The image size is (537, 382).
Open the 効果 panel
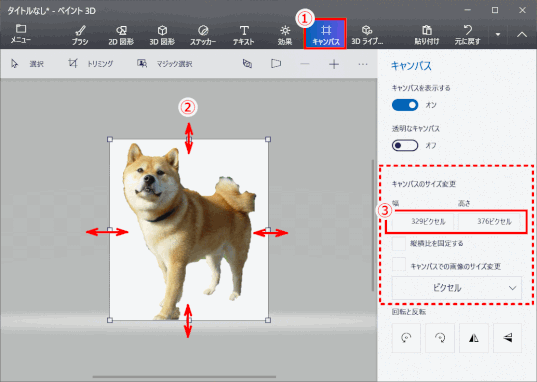tap(285, 35)
